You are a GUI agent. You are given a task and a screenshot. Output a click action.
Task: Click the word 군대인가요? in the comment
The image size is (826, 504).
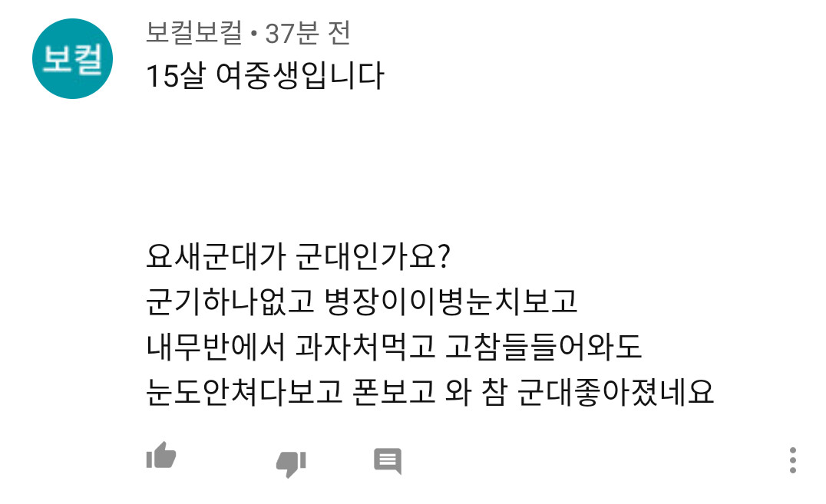click(x=373, y=256)
